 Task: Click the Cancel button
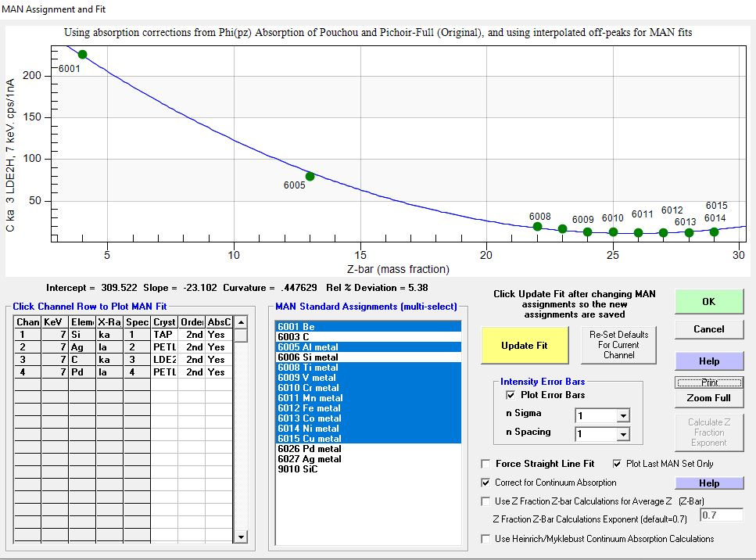(708, 329)
